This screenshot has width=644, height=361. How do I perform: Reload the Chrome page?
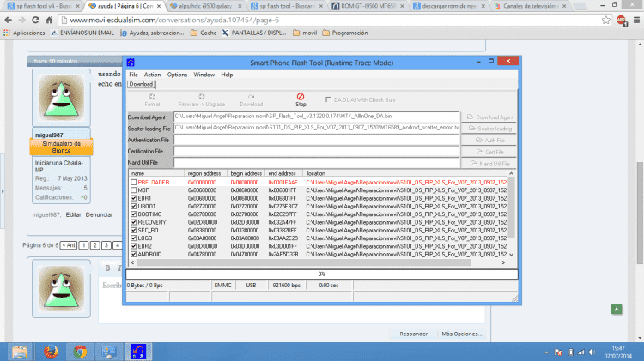[x=35, y=20]
